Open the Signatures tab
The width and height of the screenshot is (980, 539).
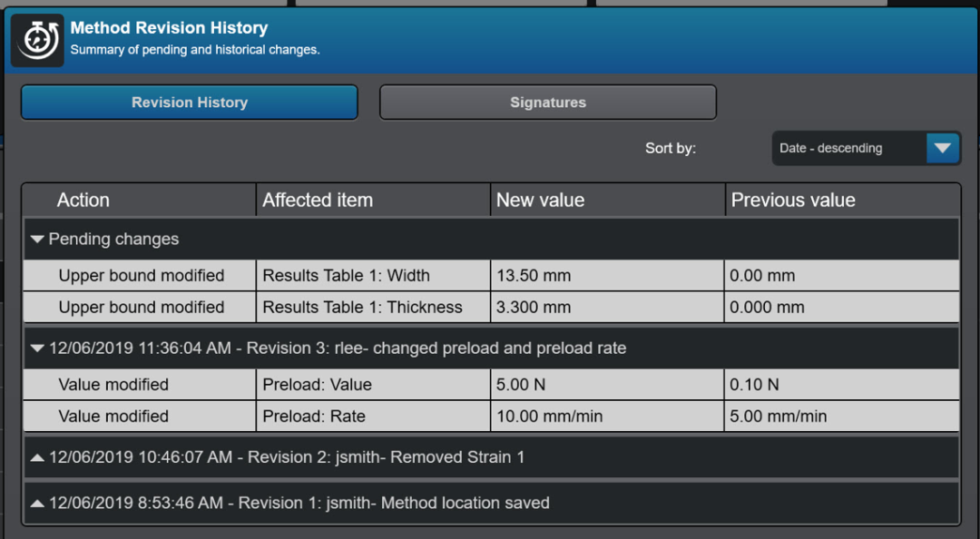click(x=547, y=103)
